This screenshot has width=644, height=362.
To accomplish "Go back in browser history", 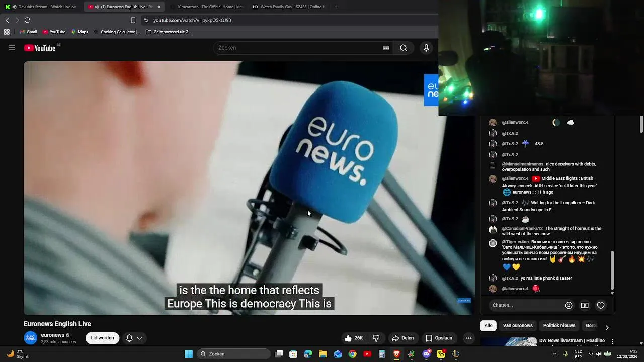I will tap(7, 20).
